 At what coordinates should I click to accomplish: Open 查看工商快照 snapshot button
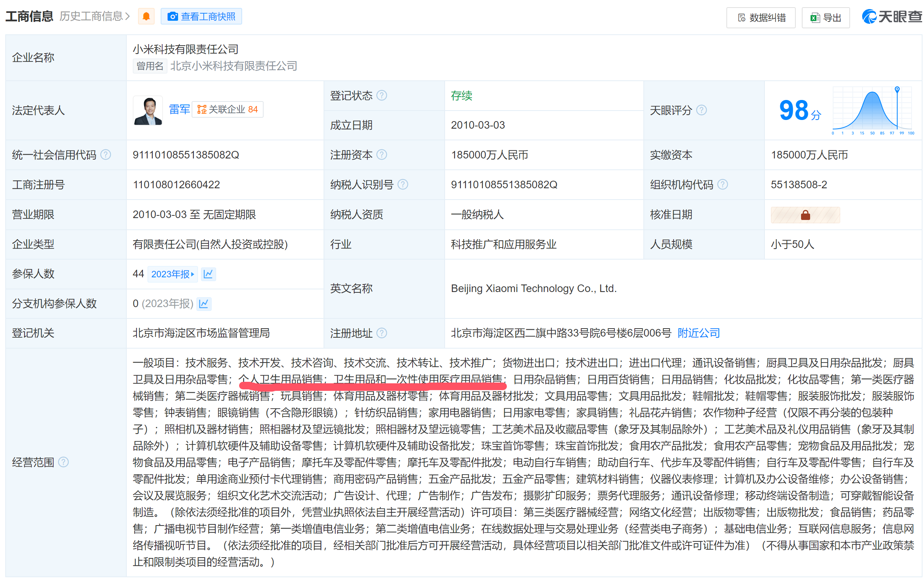201,17
